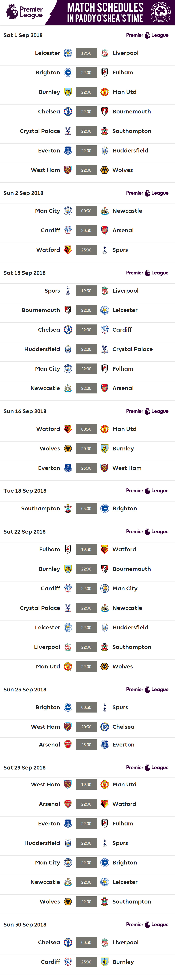Click the Premier League logo beside Tue 18 Sep 2018
This screenshot has height=980, width=175.
147,491
